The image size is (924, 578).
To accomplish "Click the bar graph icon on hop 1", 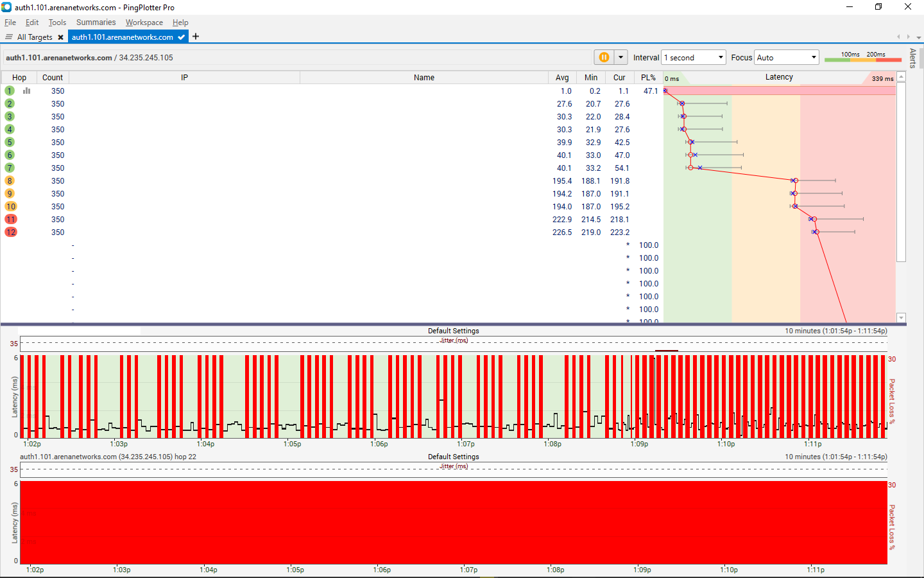I will 27,91.
